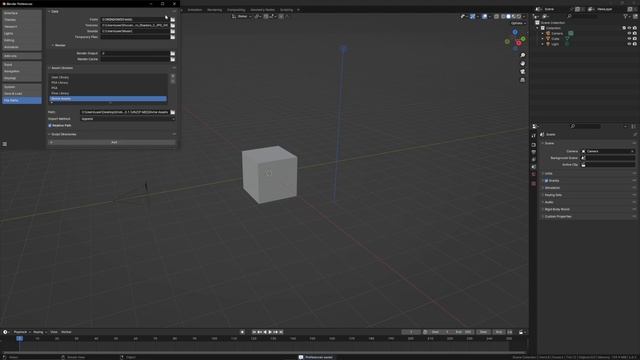The image size is (640, 360).
Task: Open the Output properties tab
Action: pos(533,152)
